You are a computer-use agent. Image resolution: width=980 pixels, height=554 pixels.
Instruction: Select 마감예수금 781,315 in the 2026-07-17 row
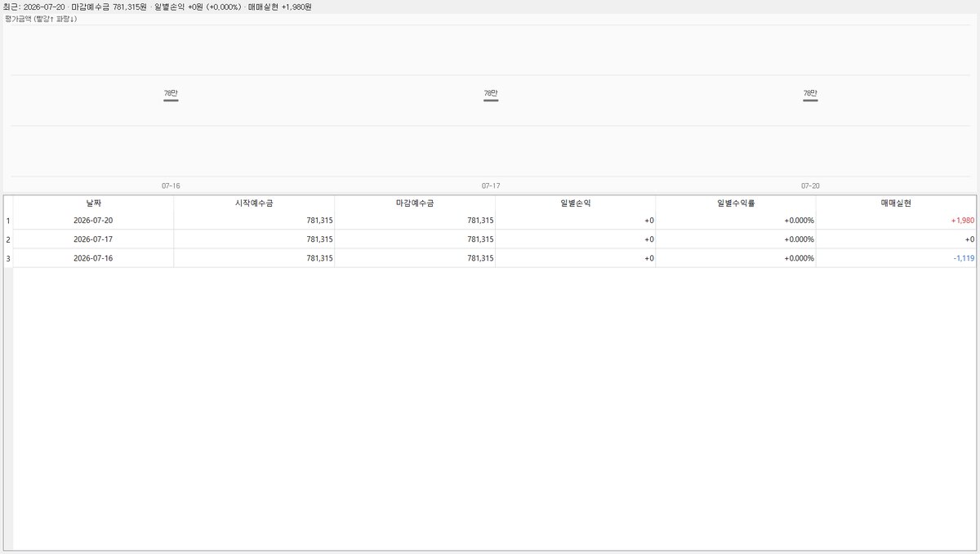coord(415,239)
